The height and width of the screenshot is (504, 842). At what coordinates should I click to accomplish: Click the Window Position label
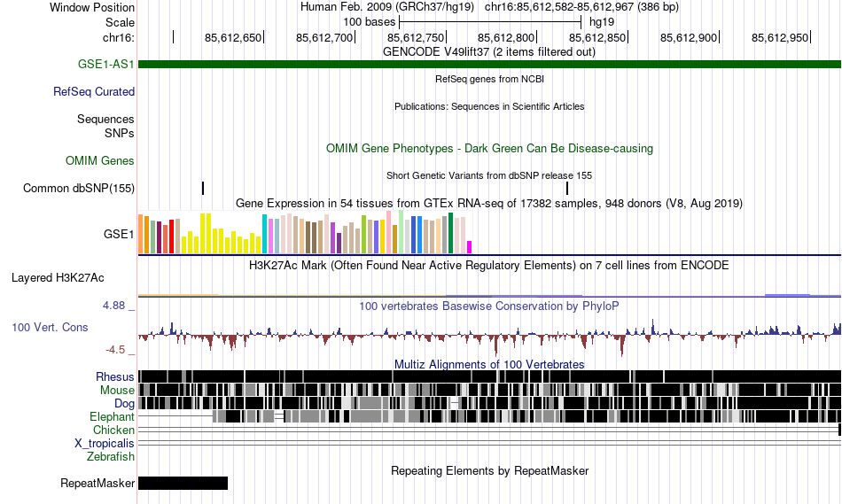coord(92,7)
